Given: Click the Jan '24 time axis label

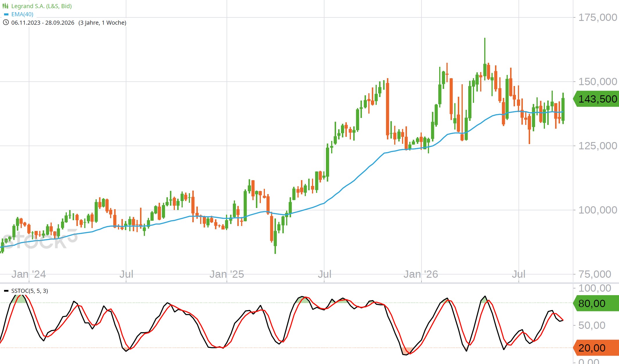Looking at the screenshot, I should pyautogui.click(x=28, y=274).
